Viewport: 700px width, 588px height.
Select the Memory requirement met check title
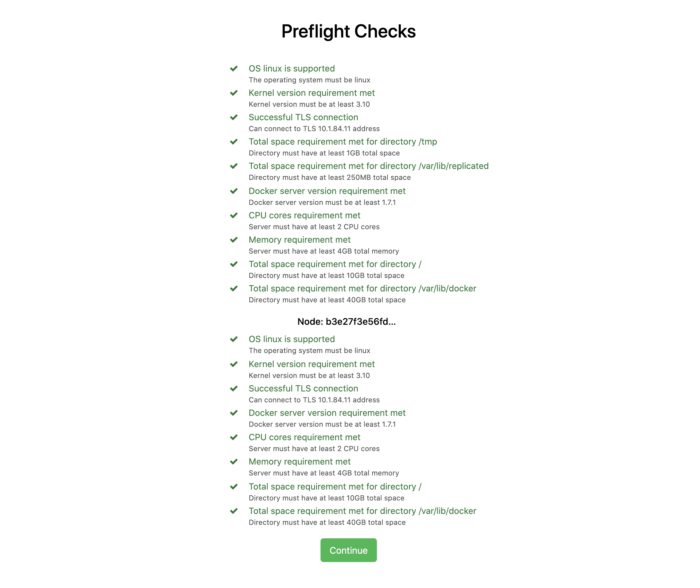pyautogui.click(x=299, y=240)
